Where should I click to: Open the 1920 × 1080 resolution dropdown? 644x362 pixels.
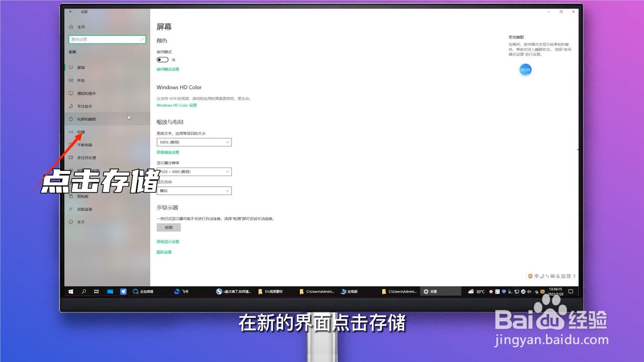[x=194, y=172]
